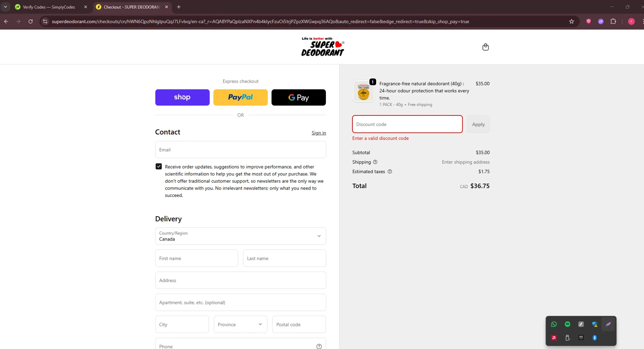The width and height of the screenshot is (644, 349).
Task: Switch to the Verify Codes SimplyCodes tab
Action: click(x=49, y=7)
